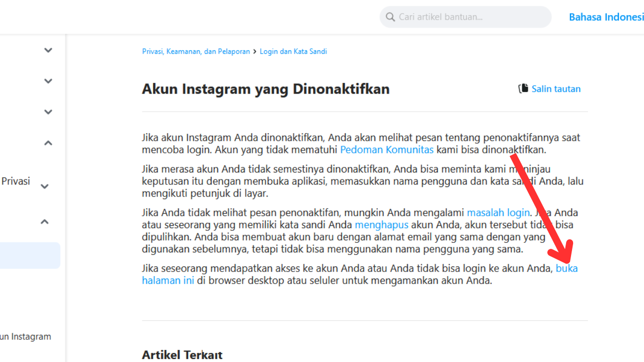
Task: Open the Pedoman Komunitas link
Action: point(387,149)
